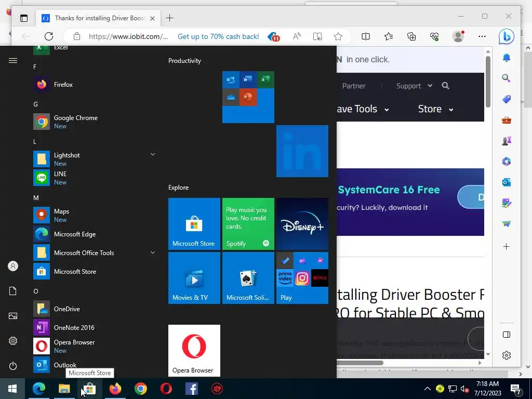Screen dimensions: 532x399
Task: Enter Immersive Reader in Edge
Action: (x=317, y=36)
